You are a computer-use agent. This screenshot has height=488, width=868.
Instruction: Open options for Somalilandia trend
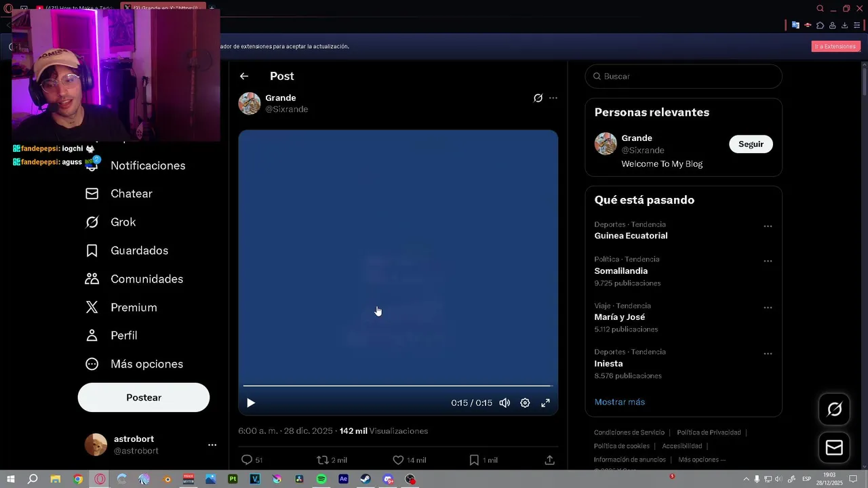coord(768,261)
